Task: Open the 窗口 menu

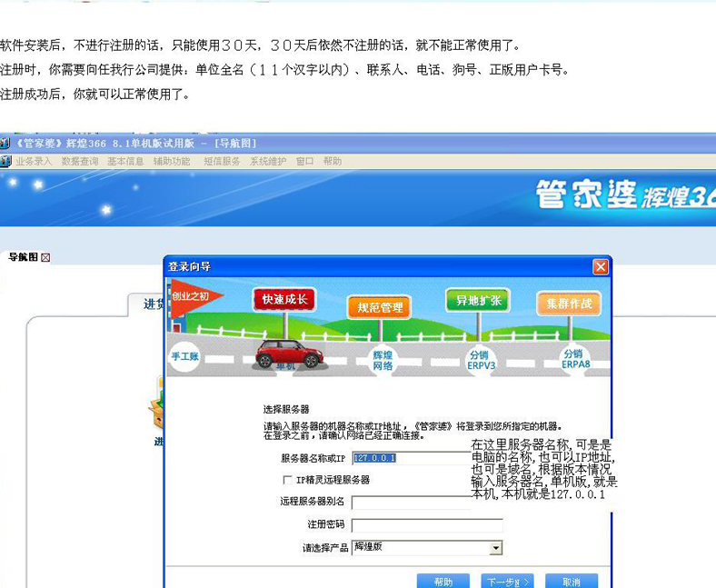Action: (x=304, y=161)
